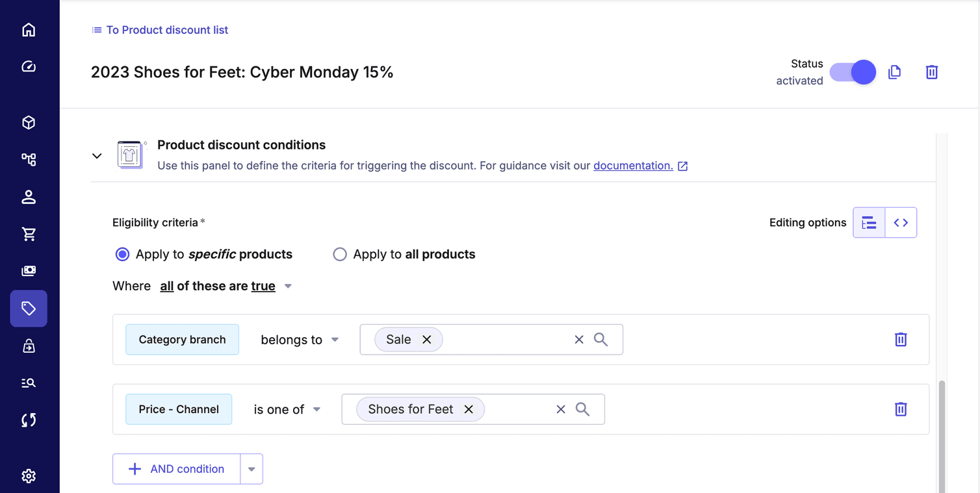
Task: Toggle the activated Status switch
Action: click(853, 72)
